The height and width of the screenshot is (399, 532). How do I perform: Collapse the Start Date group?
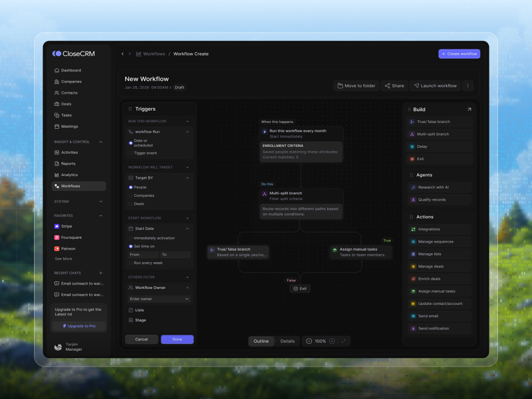[x=187, y=229]
